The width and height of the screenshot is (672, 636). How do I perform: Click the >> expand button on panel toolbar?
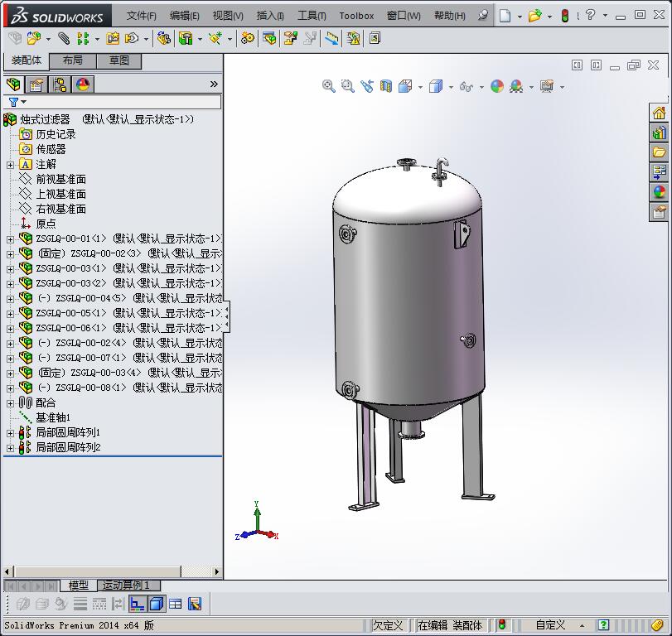point(214,84)
